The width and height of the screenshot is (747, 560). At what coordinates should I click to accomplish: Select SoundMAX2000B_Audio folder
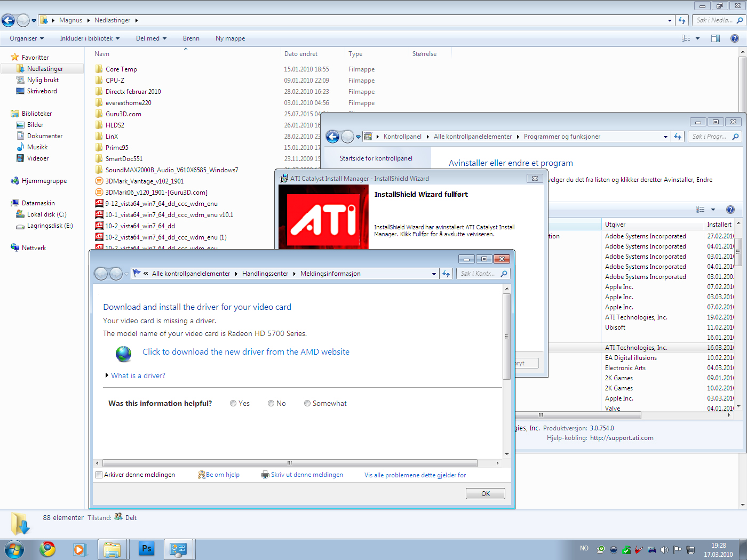pyautogui.click(x=171, y=170)
